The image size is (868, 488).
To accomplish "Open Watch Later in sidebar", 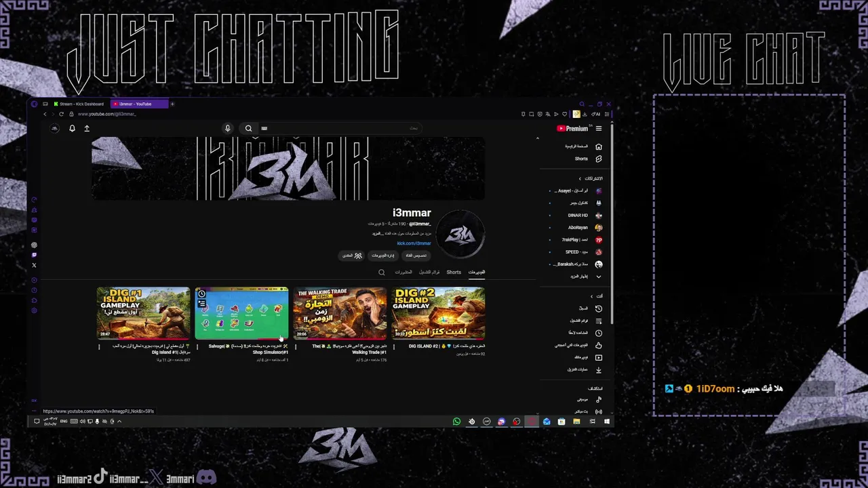I will [599, 333].
